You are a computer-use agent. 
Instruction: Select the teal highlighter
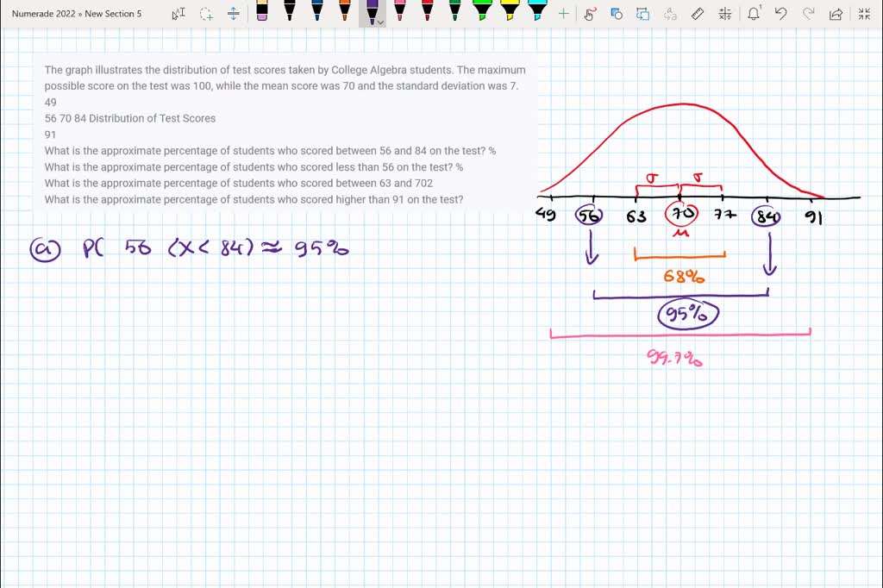(x=537, y=13)
